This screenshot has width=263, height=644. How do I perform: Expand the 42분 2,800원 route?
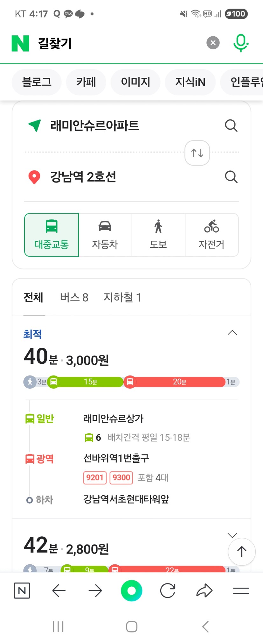[x=232, y=535]
